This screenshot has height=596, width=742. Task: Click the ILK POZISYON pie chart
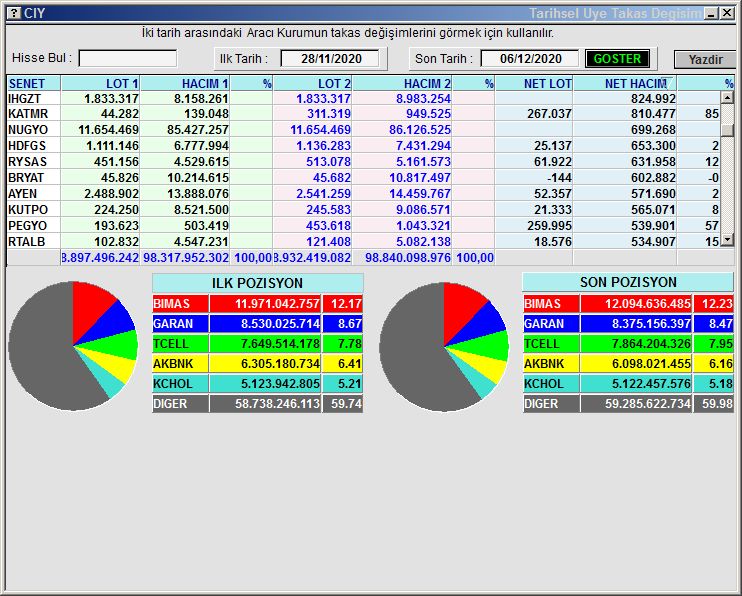[x=71, y=346]
